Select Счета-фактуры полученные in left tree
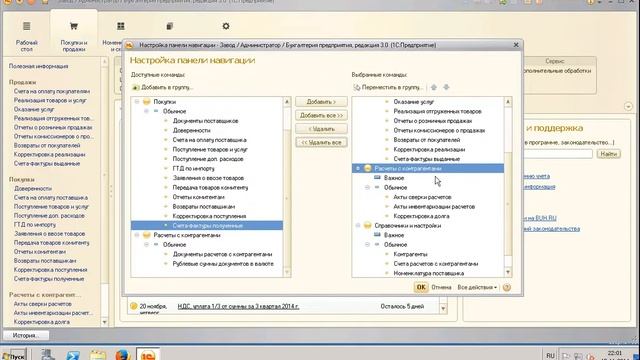 [x=207, y=225]
